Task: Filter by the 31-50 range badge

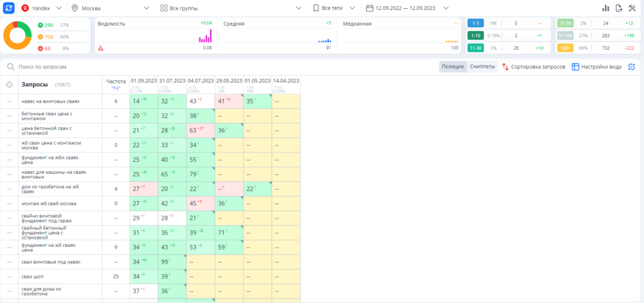Action: click(565, 23)
